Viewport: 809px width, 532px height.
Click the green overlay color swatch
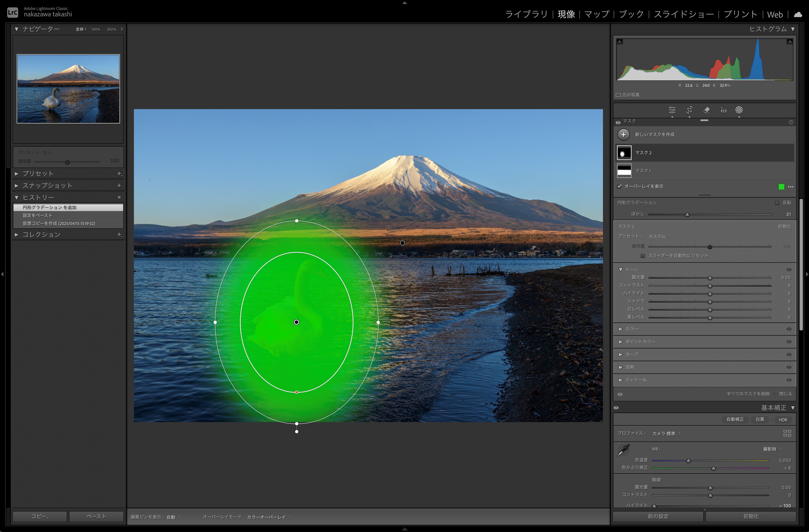(781, 187)
